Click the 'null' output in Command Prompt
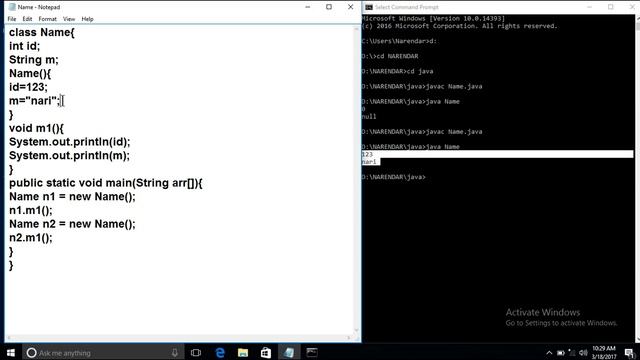Viewport: 640px width, 360px height. (369, 116)
